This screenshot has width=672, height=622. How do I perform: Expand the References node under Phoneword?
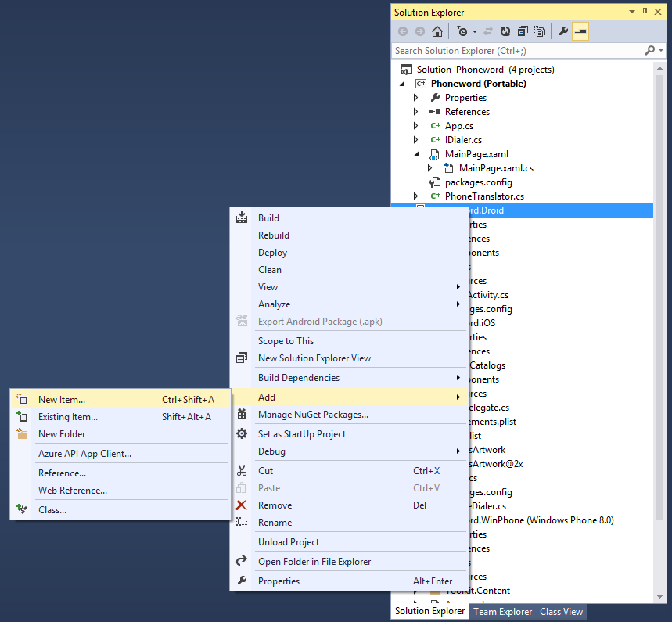click(x=415, y=112)
